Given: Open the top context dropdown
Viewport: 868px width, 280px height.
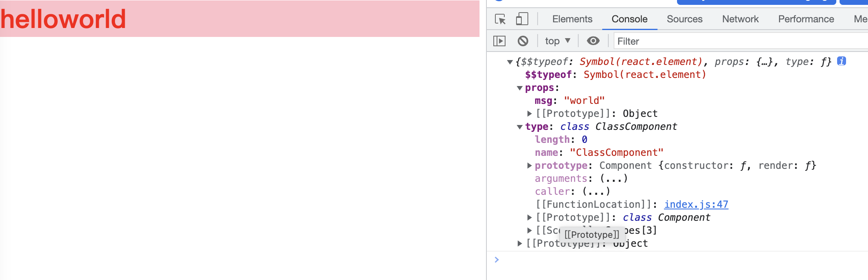Looking at the screenshot, I should click(x=558, y=41).
